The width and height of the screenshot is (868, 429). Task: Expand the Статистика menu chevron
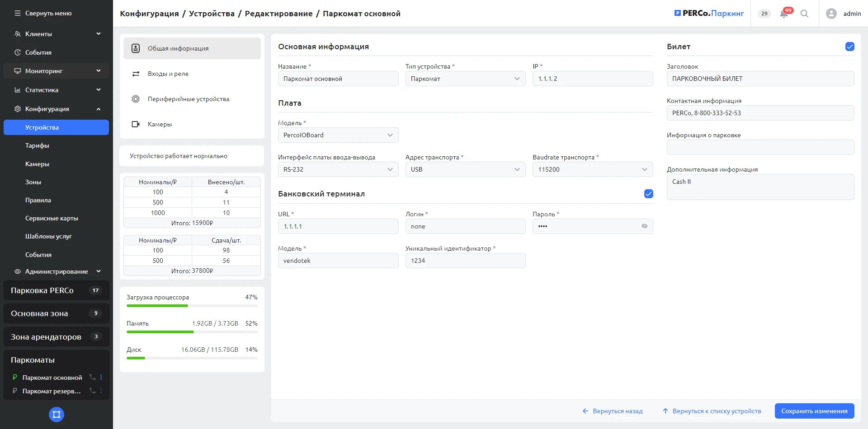coord(99,90)
